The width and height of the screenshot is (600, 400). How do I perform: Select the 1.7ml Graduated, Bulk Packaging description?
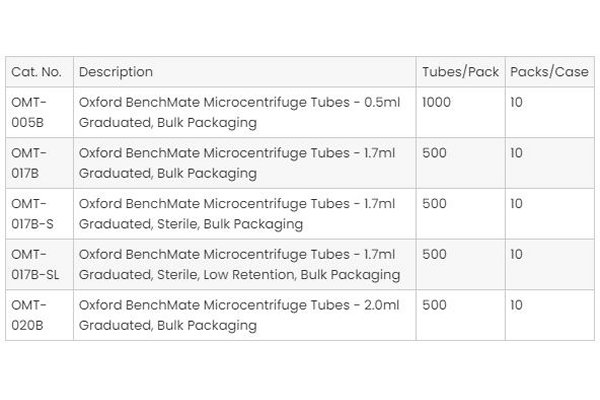237,163
